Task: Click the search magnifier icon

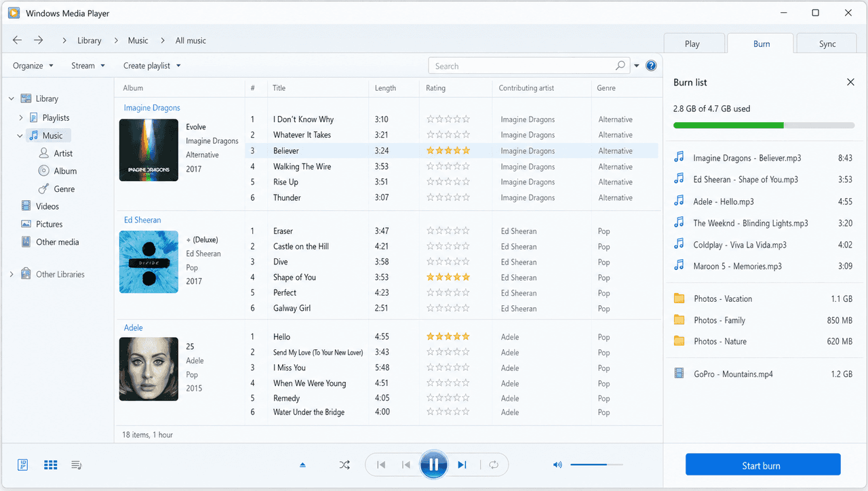Action: (x=620, y=66)
